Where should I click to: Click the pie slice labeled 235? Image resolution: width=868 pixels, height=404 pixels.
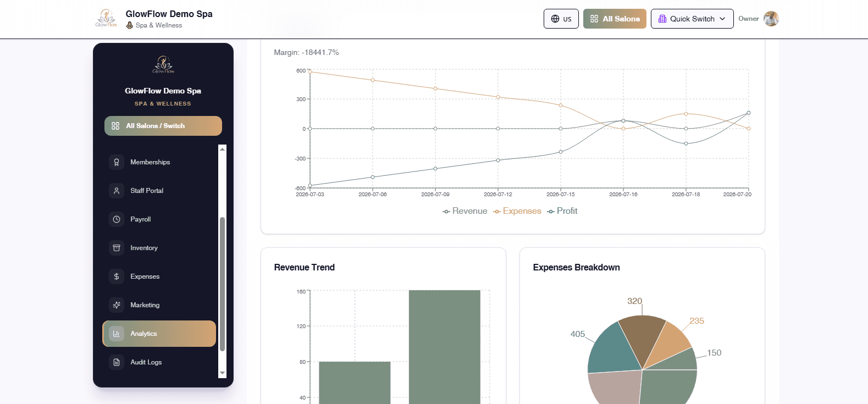(x=671, y=345)
